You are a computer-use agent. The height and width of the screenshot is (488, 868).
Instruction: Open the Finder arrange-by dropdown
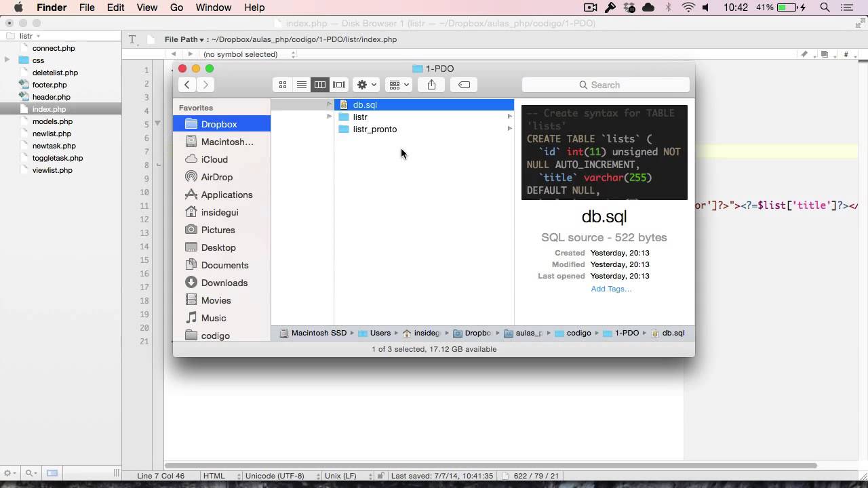(399, 85)
